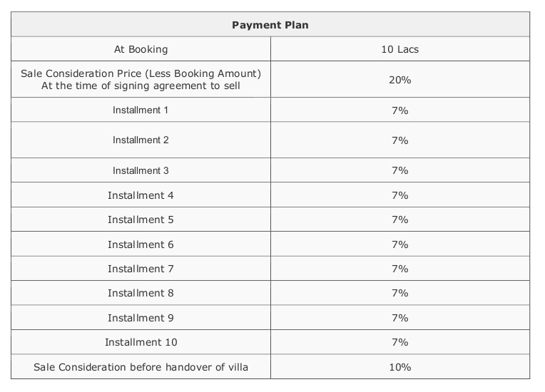Select the 7% value beside Installment 3

coord(399,171)
